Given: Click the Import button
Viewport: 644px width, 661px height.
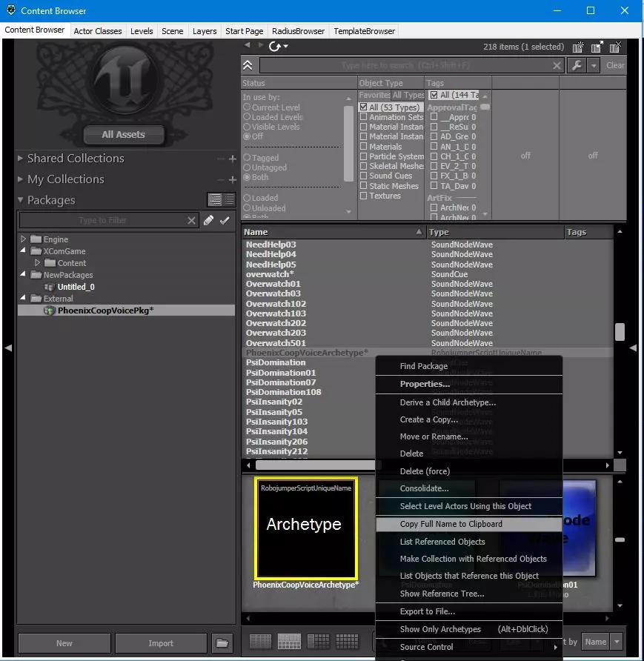Looking at the screenshot, I should [x=161, y=643].
